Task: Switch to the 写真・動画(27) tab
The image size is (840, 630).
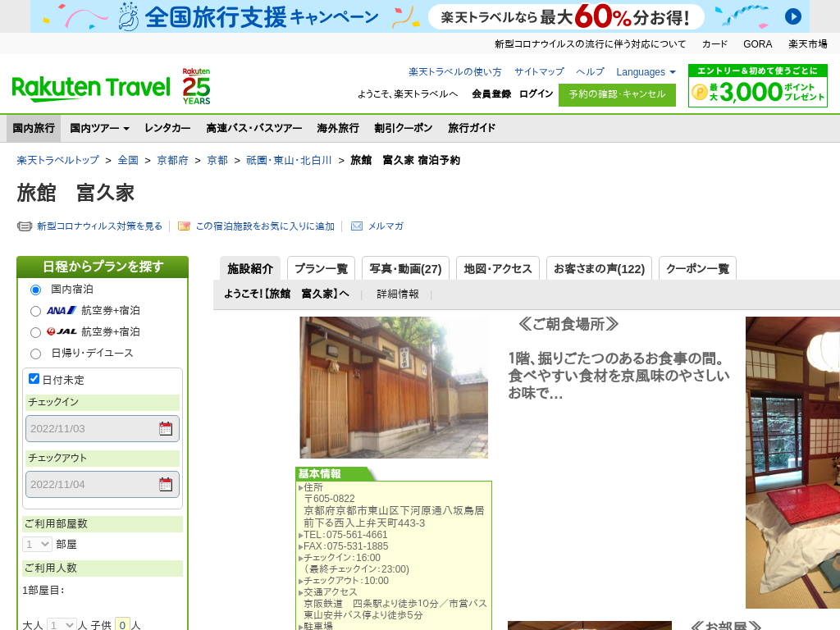Action: coord(405,268)
